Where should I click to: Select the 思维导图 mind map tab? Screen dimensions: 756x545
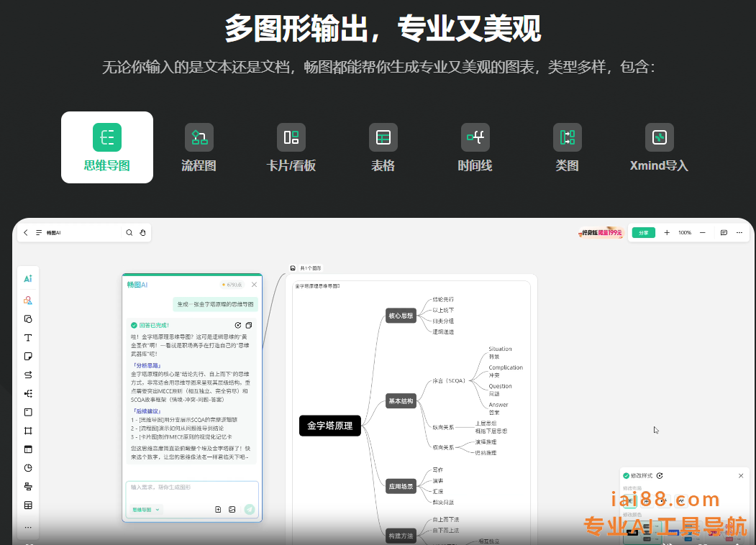tap(107, 147)
